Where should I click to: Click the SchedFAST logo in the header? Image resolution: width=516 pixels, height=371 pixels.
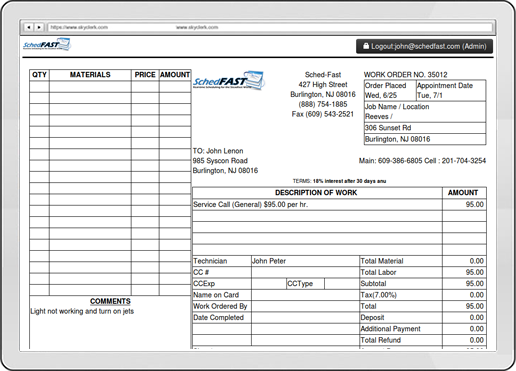coord(47,44)
